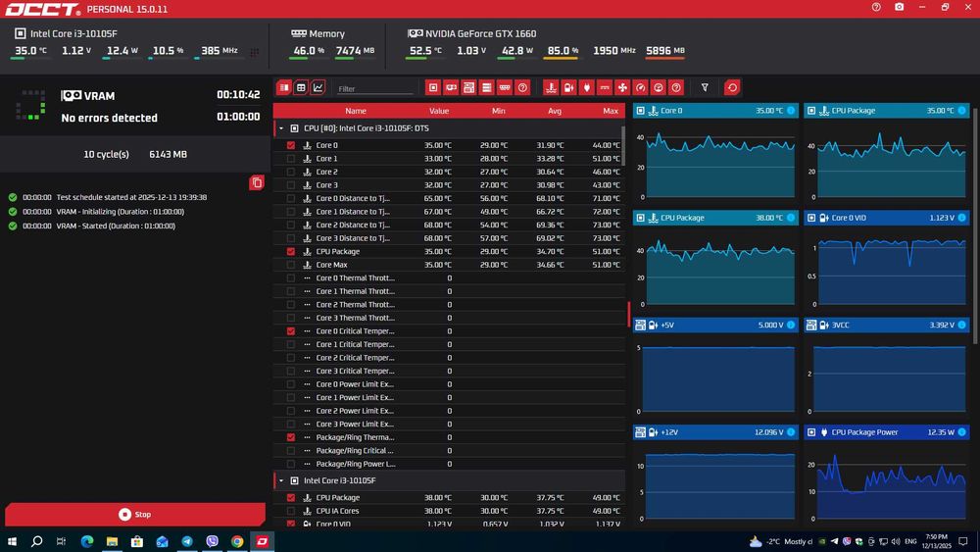980x552 pixels.
Task: Open Telegram from the taskbar
Action: [187, 541]
